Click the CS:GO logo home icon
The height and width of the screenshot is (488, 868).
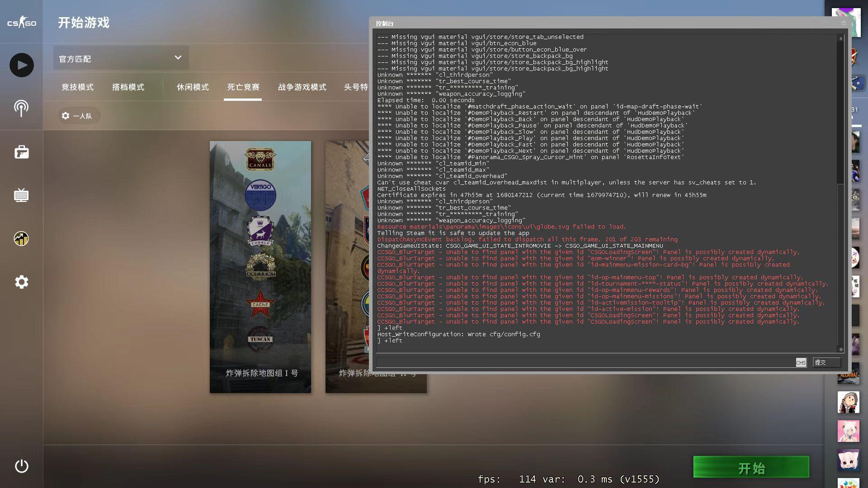(21, 22)
